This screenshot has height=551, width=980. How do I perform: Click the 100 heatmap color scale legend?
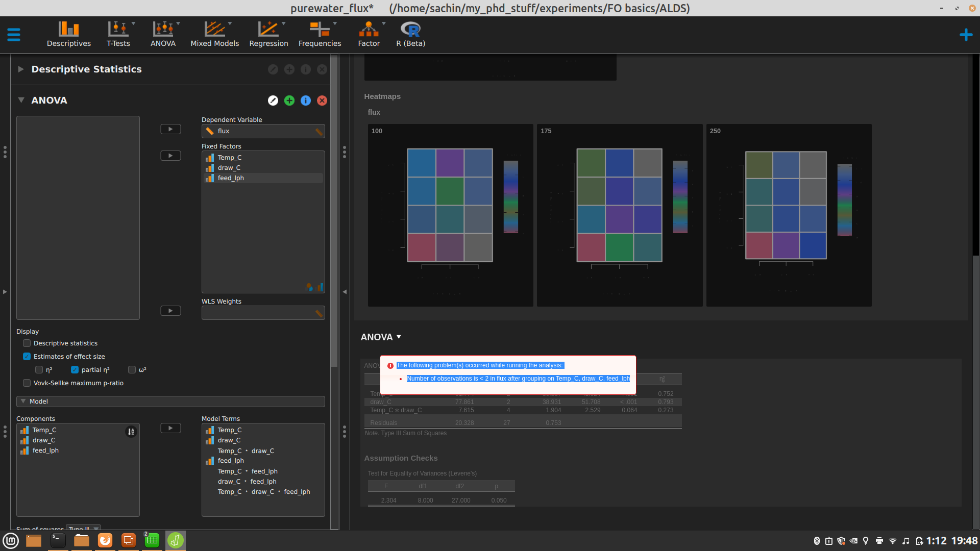point(510,197)
